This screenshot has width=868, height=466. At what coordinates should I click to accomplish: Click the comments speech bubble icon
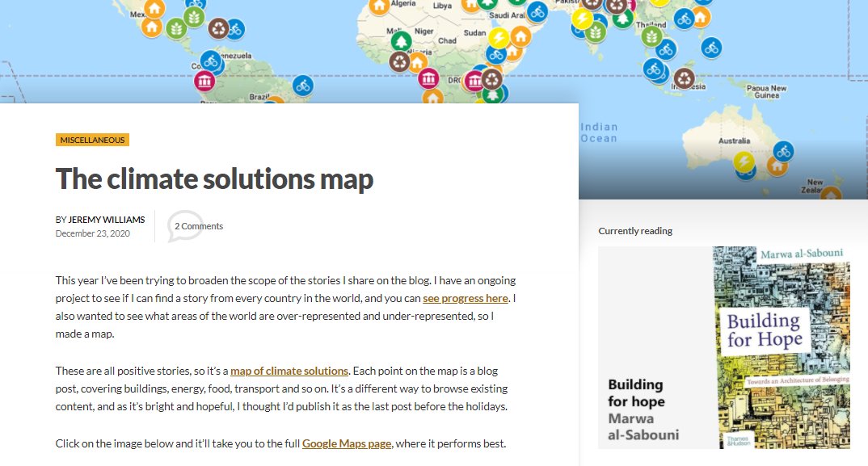point(185,226)
